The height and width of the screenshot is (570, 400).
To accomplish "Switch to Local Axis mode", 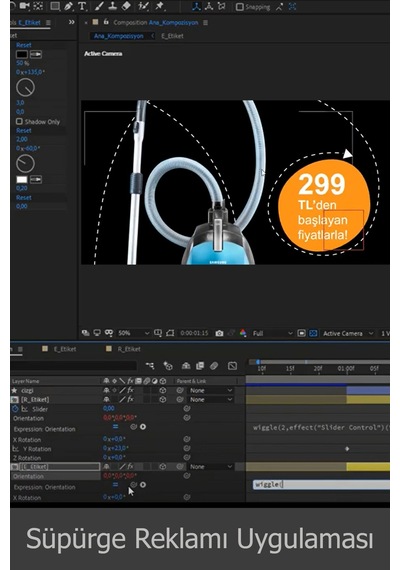I will coord(196,6).
